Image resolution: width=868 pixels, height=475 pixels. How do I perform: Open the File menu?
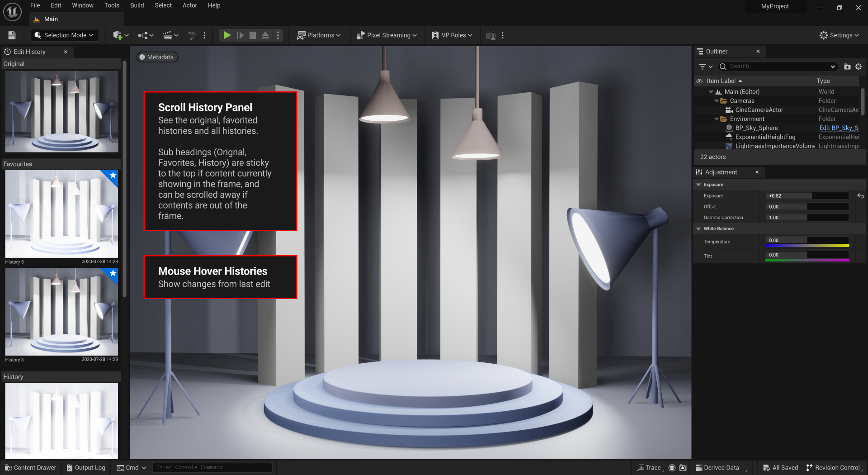(x=35, y=5)
